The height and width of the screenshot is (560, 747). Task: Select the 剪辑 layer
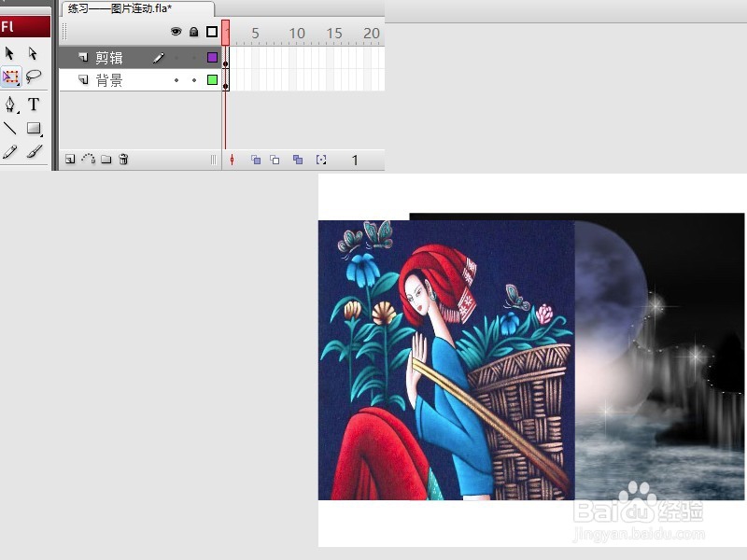139,58
